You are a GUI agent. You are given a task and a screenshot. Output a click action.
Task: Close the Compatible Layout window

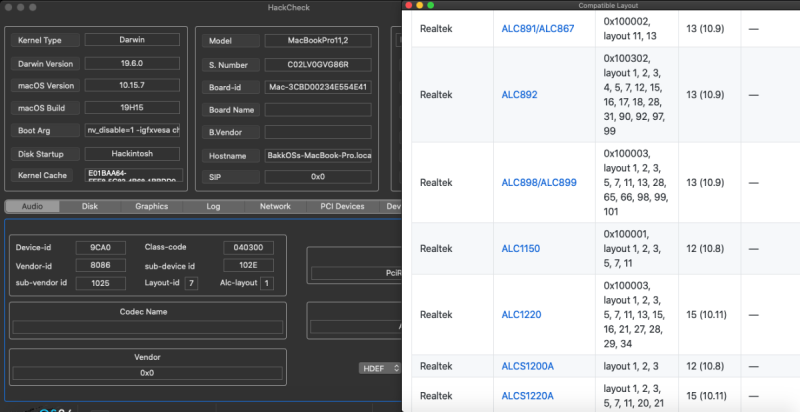[409, 5]
